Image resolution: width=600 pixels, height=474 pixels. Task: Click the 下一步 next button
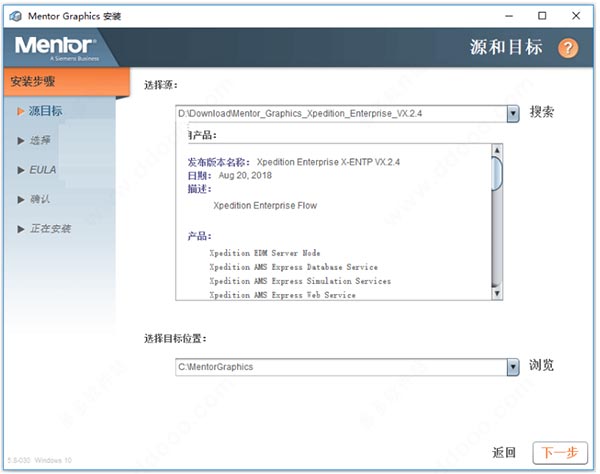(560, 453)
